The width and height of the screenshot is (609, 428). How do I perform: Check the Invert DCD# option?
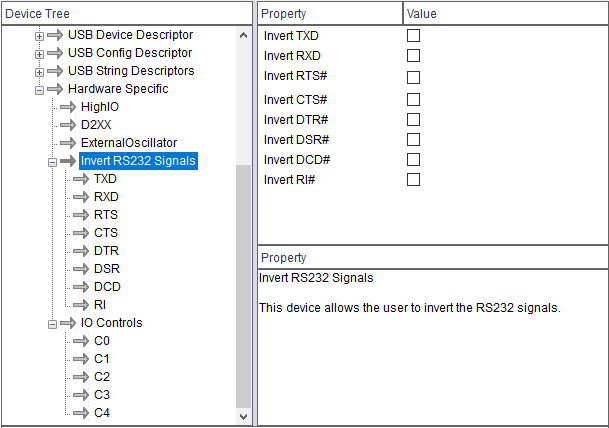(x=413, y=160)
